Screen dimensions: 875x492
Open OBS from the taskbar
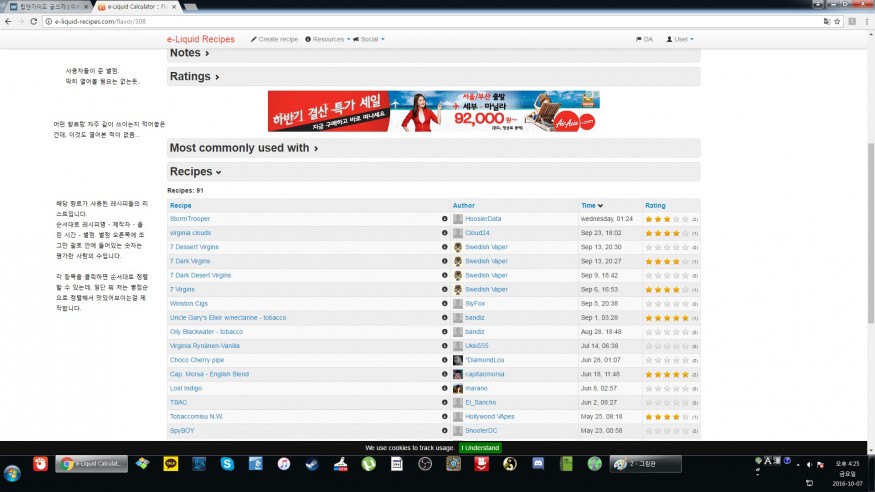click(425, 464)
